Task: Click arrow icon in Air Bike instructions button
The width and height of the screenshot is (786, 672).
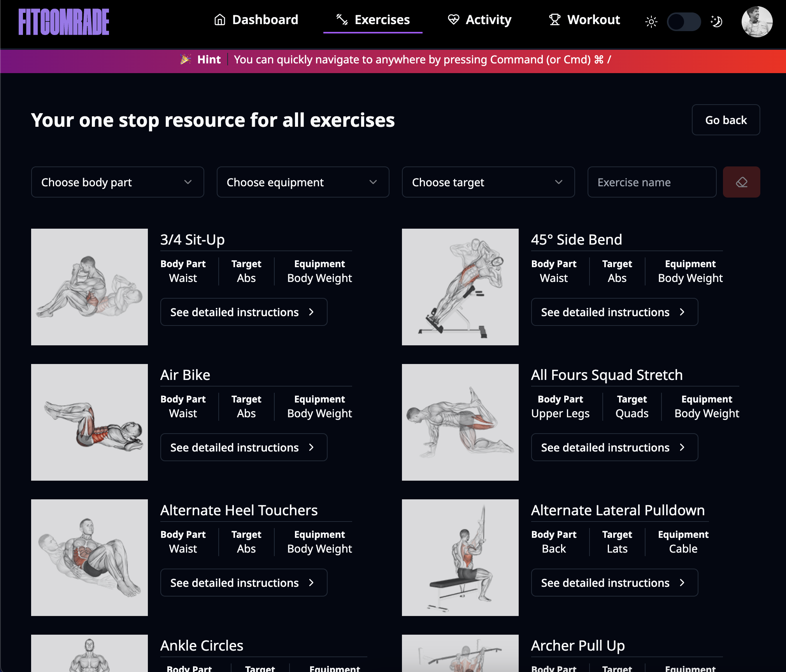Action: pos(311,448)
